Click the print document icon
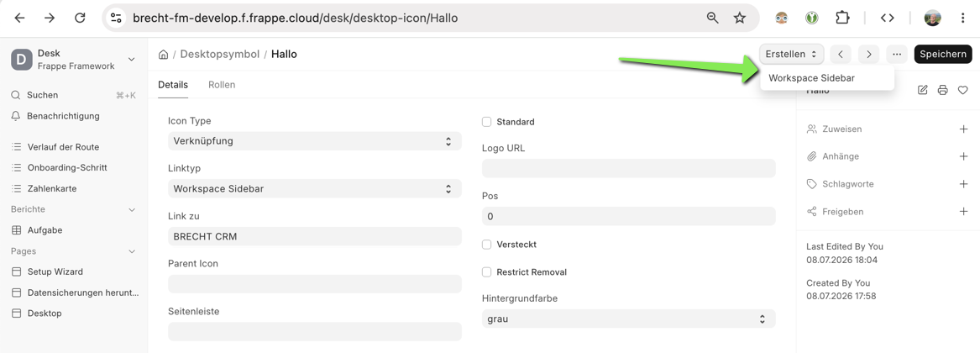 point(942,90)
